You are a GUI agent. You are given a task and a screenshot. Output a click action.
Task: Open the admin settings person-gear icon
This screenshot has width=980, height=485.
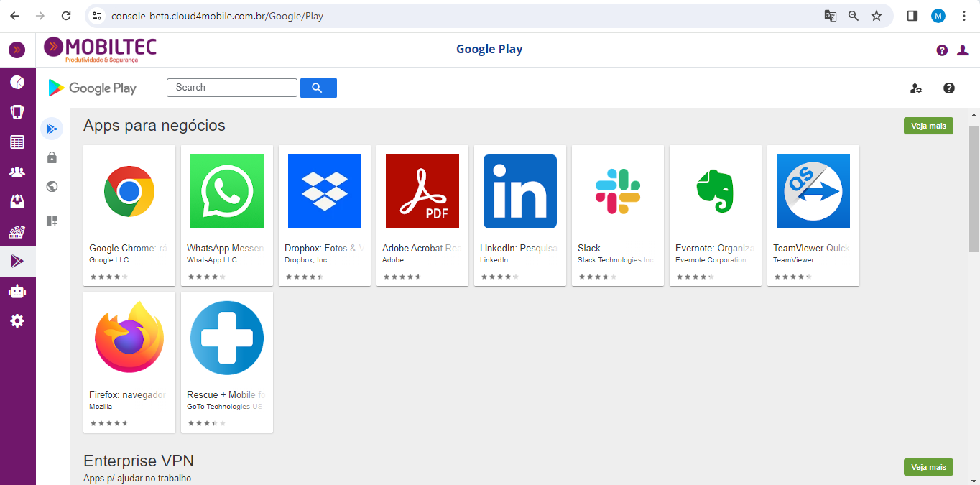point(915,88)
